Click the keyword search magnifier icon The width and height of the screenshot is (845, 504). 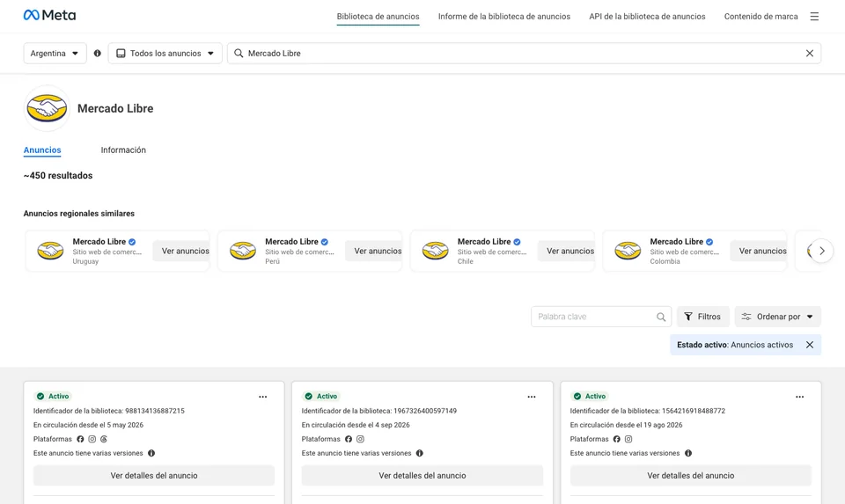click(661, 317)
